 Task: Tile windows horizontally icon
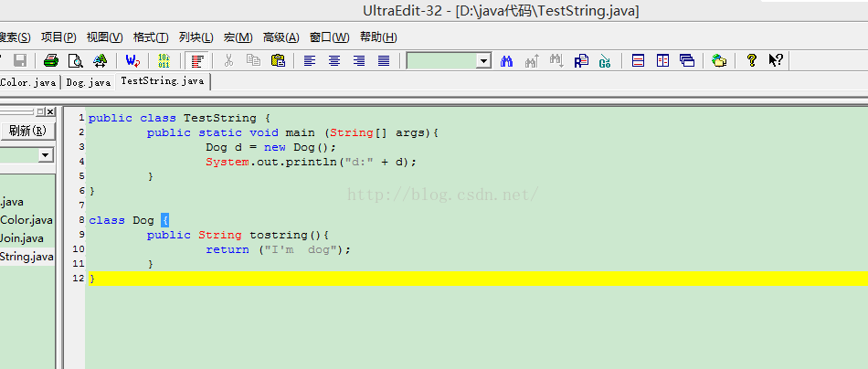coord(639,60)
